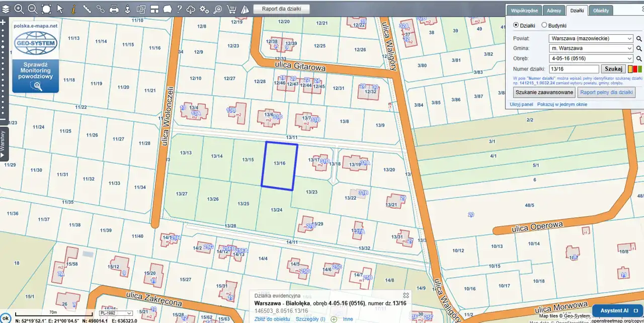Screen dimensions: 644x323
Task: Click the zoom out magnifier tool
Action: [x=33, y=9]
